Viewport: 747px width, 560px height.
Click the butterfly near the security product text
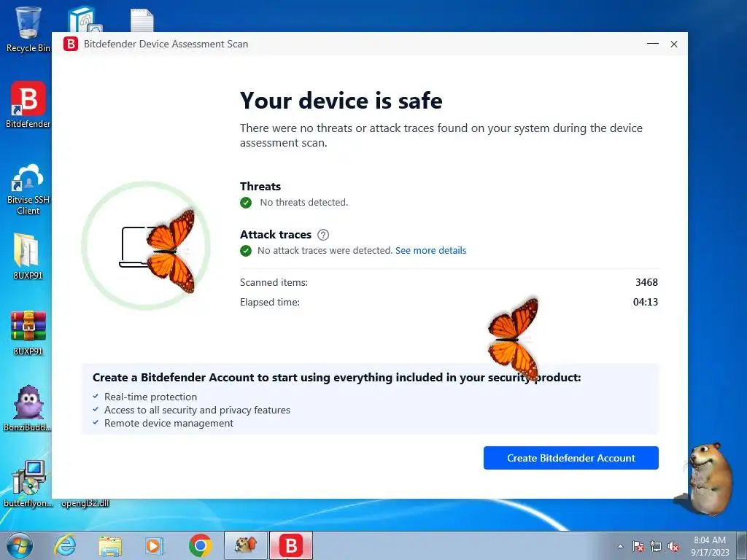pyautogui.click(x=514, y=339)
